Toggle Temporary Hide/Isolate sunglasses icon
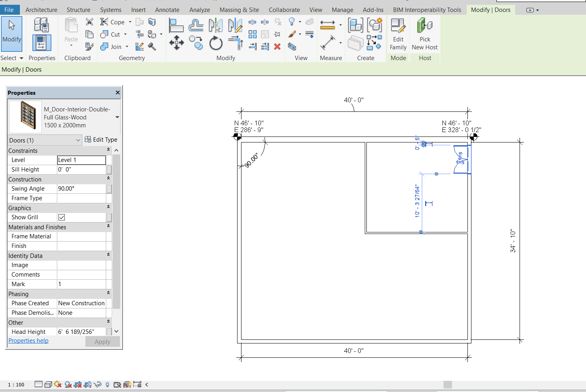This screenshot has width=586, height=392. tap(97, 384)
